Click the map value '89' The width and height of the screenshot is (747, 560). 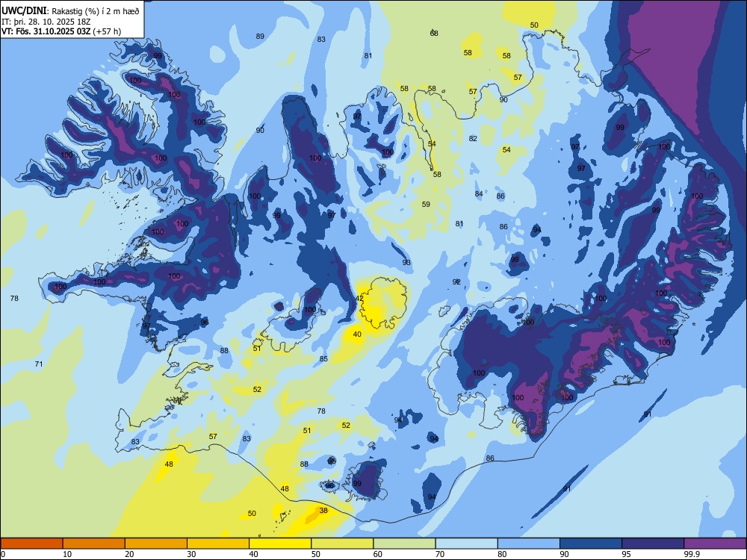point(260,36)
